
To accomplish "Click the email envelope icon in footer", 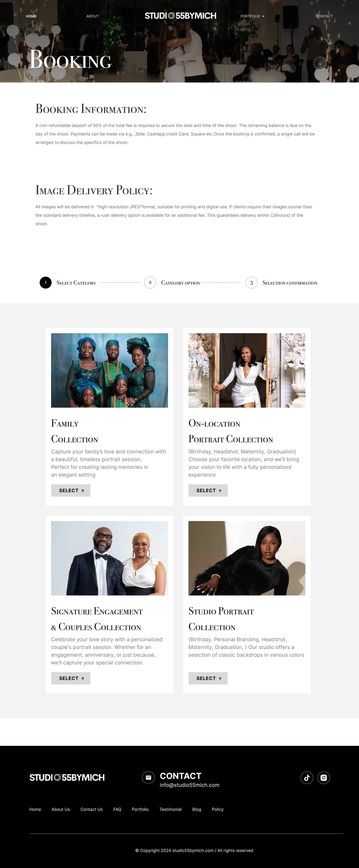I will [x=148, y=777].
